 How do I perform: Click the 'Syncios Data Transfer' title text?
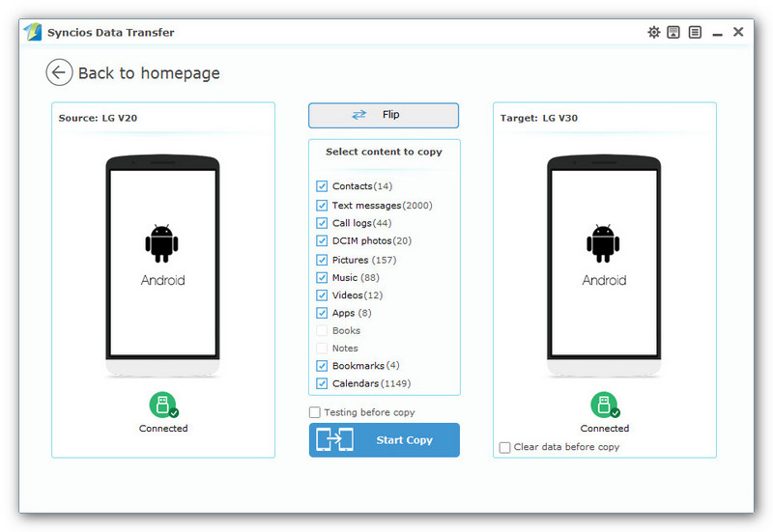click(111, 33)
